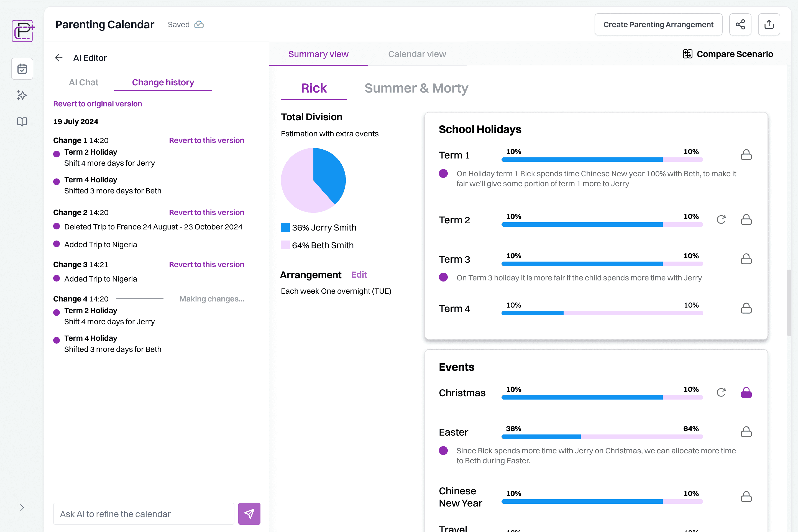The width and height of the screenshot is (798, 532).
Task: Click Create Parenting Arrangement button
Action: [x=658, y=24]
